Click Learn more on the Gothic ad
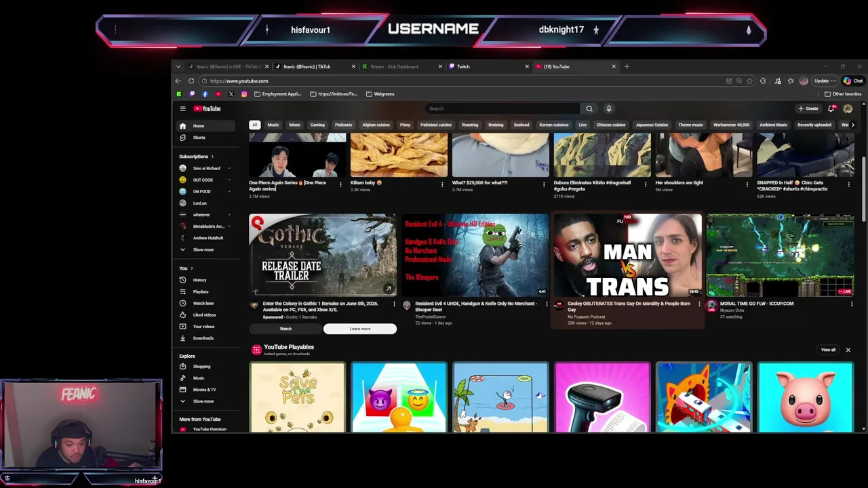 360,329
